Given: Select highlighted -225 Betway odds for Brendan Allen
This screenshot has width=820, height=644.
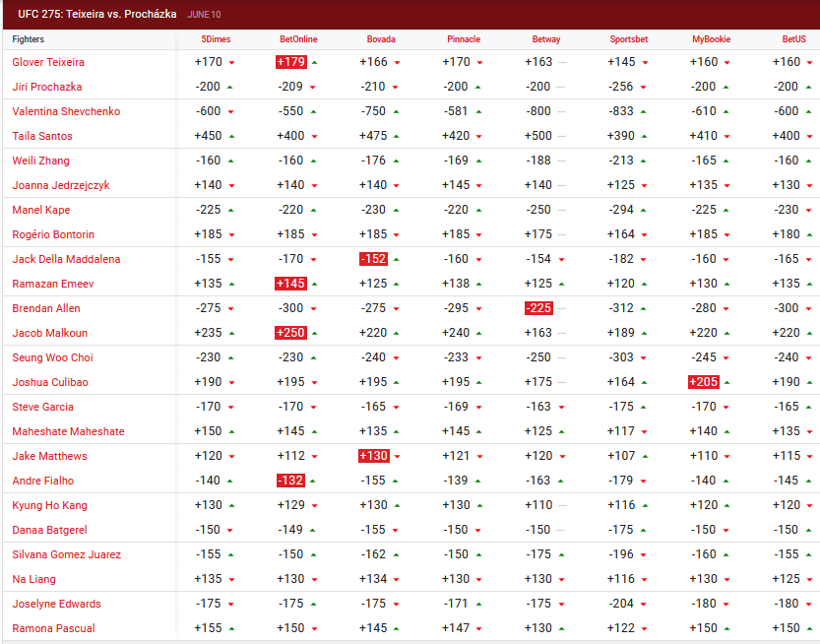Looking at the screenshot, I should click(538, 308).
